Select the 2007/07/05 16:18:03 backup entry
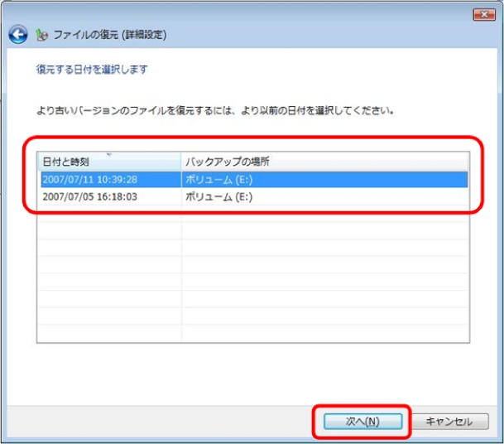This screenshot has width=504, height=444. (x=91, y=197)
